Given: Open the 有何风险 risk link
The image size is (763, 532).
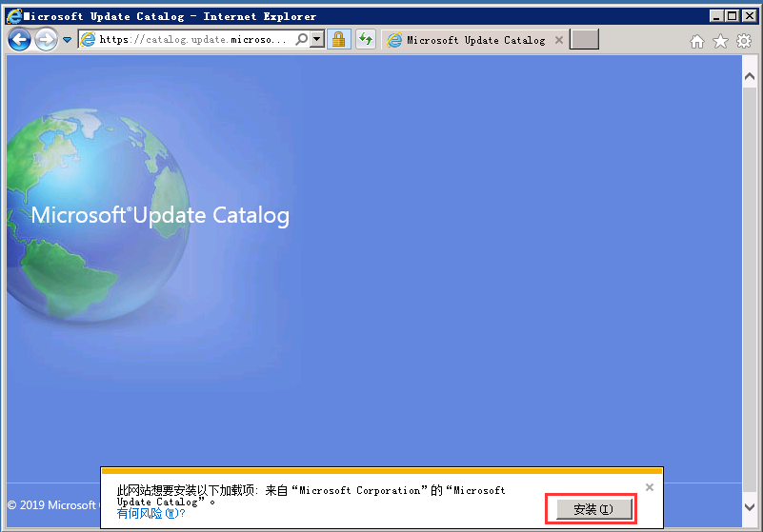Looking at the screenshot, I should 151,513.
